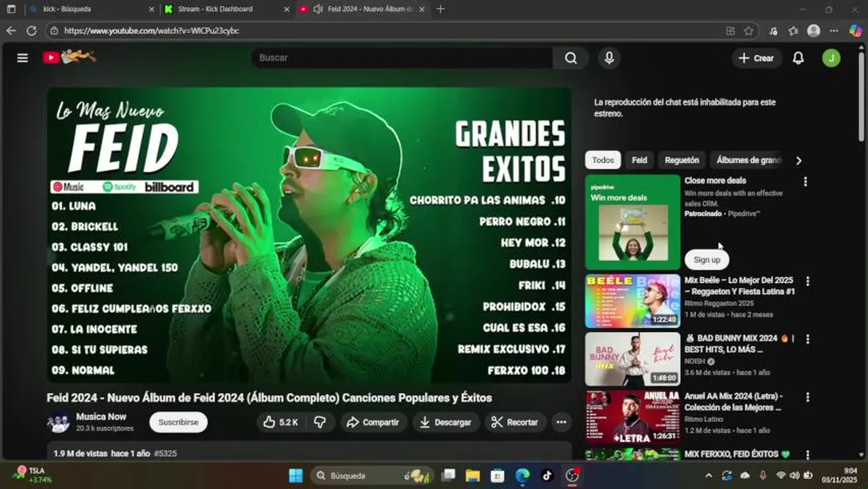The height and width of the screenshot is (489, 868).
Task: Close the Stream - Kick Dashboard tab
Action: click(287, 9)
